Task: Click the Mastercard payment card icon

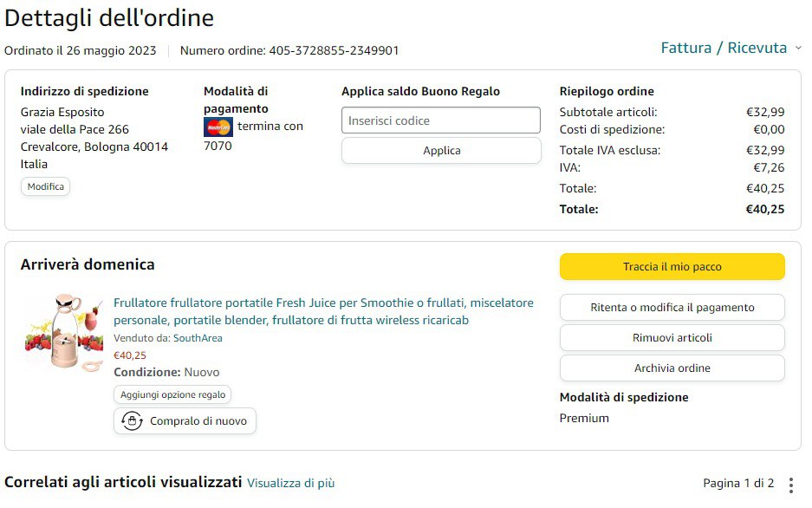Action: point(218,127)
